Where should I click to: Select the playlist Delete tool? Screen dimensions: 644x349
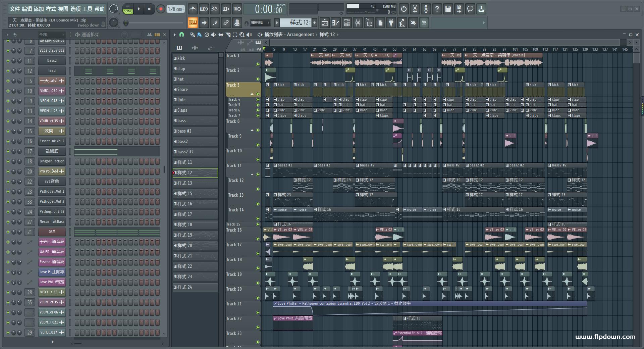(x=207, y=35)
